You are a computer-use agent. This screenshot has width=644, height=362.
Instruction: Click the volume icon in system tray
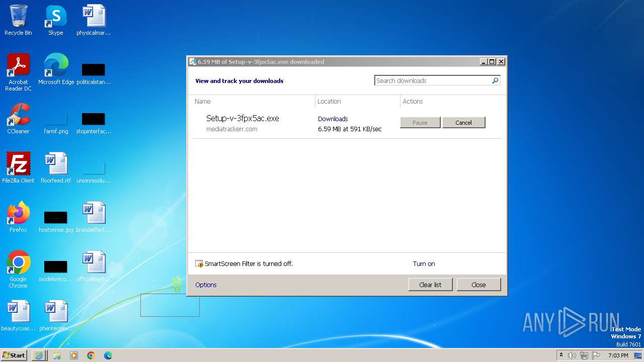tap(572, 355)
